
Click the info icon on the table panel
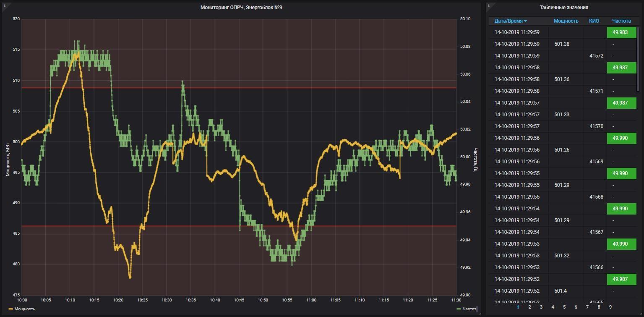[488, 5]
